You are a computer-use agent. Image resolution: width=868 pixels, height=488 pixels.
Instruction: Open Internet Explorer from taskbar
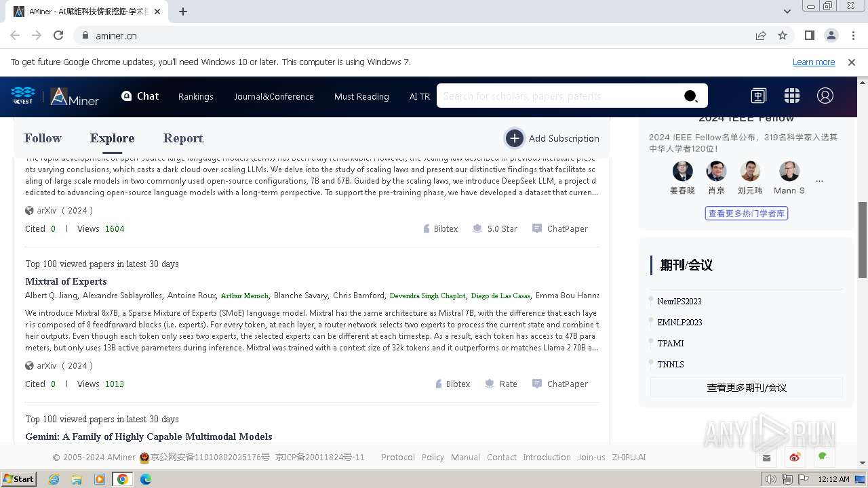tap(54, 479)
